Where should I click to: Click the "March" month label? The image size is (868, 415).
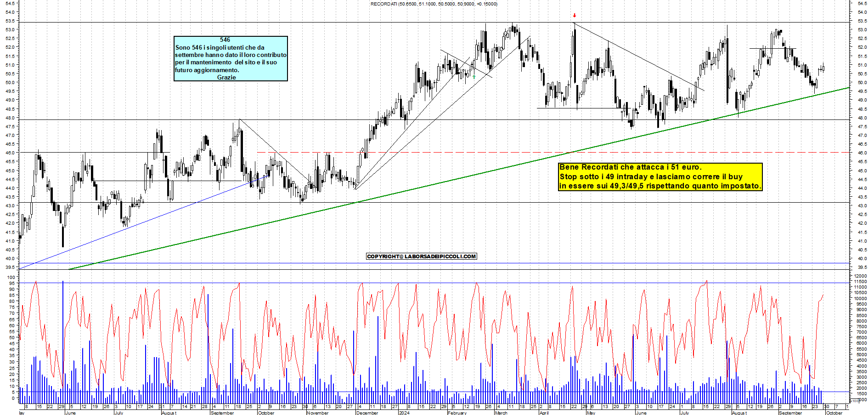pos(501,413)
